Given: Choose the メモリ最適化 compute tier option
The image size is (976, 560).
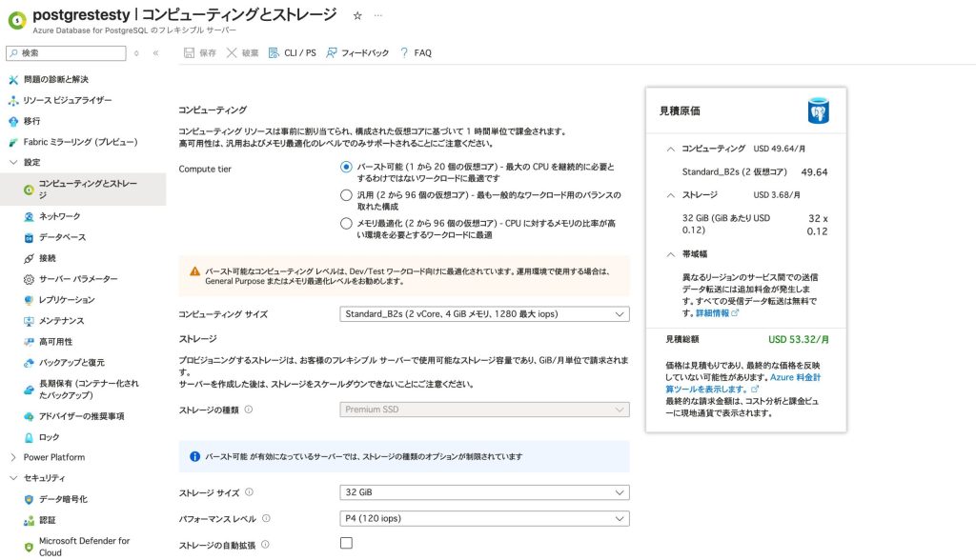Looking at the screenshot, I should coord(346,223).
